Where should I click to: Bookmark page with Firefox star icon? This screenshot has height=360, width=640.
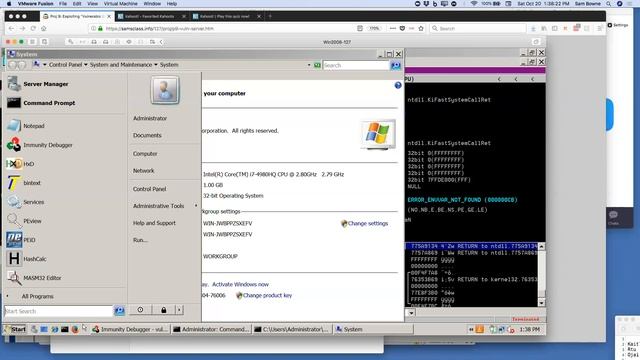[x=421, y=29]
